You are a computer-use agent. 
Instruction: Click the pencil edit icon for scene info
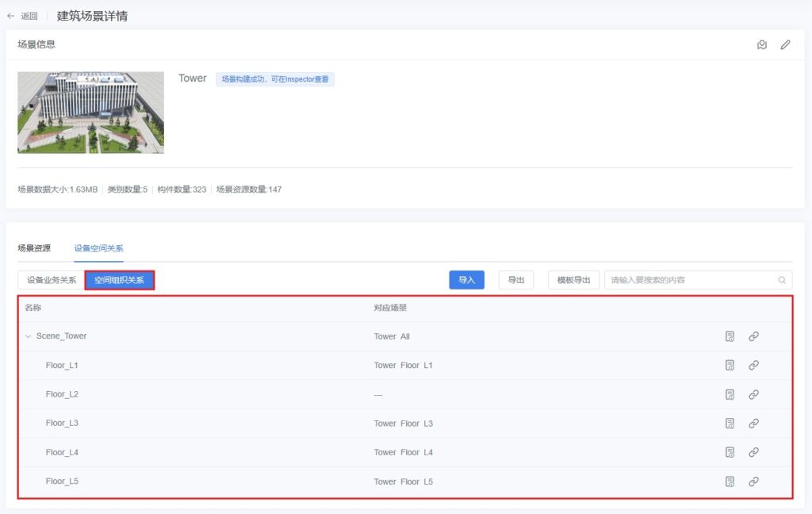785,45
